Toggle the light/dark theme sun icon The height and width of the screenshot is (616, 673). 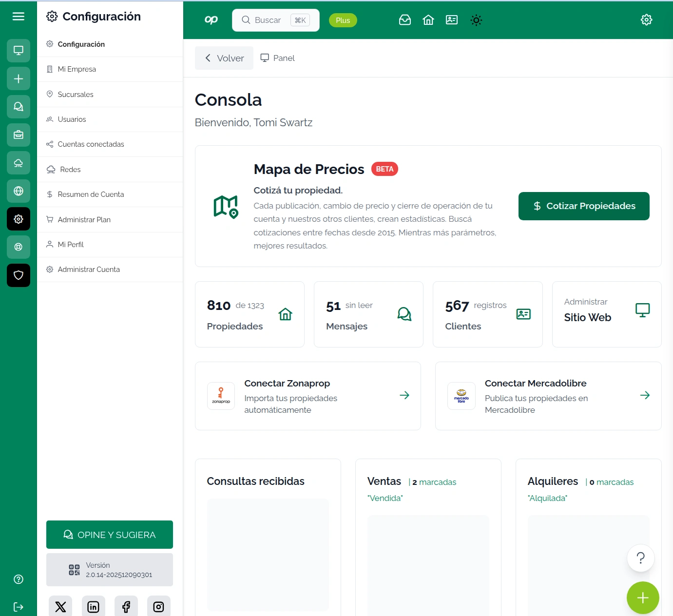coord(476,20)
